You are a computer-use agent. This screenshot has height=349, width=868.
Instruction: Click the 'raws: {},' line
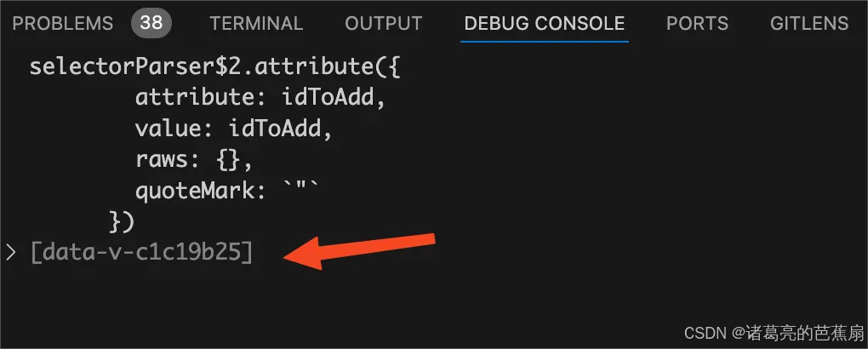coord(194,160)
